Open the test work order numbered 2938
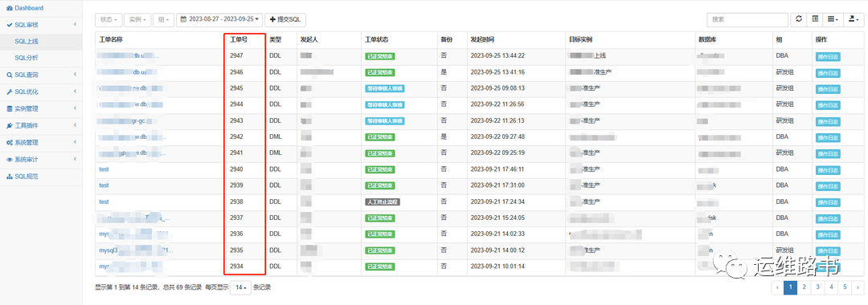Image resolution: width=868 pixels, height=305 pixels. pos(104,201)
